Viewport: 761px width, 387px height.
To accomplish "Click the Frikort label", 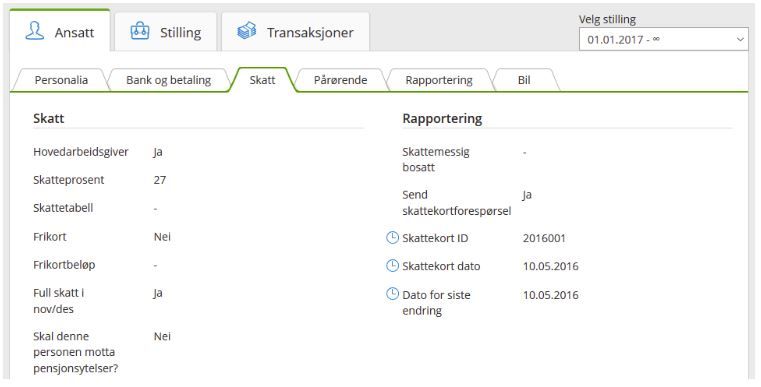I will click(x=50, y=236).
